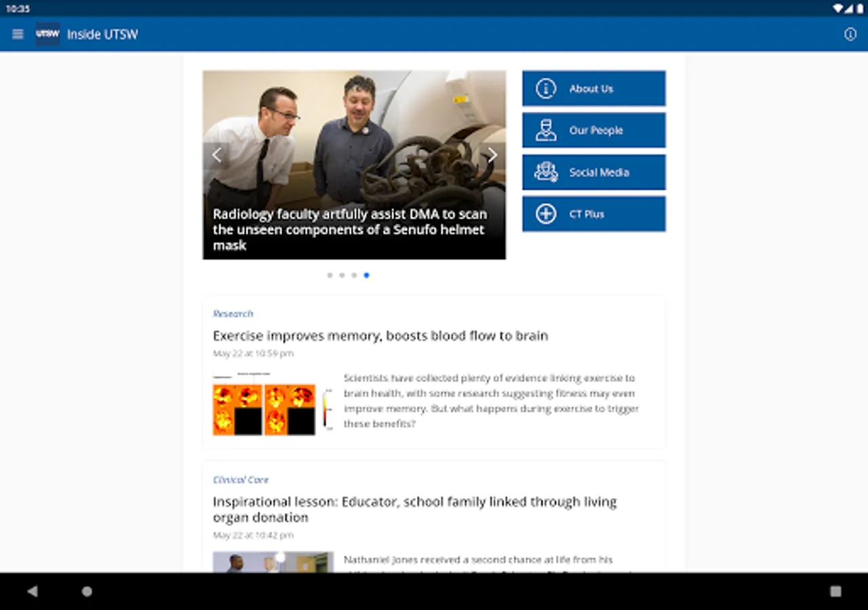The image size is (868, 610).
Task: Tap the Wi-Fi status icon
Action: coord(838,9)
